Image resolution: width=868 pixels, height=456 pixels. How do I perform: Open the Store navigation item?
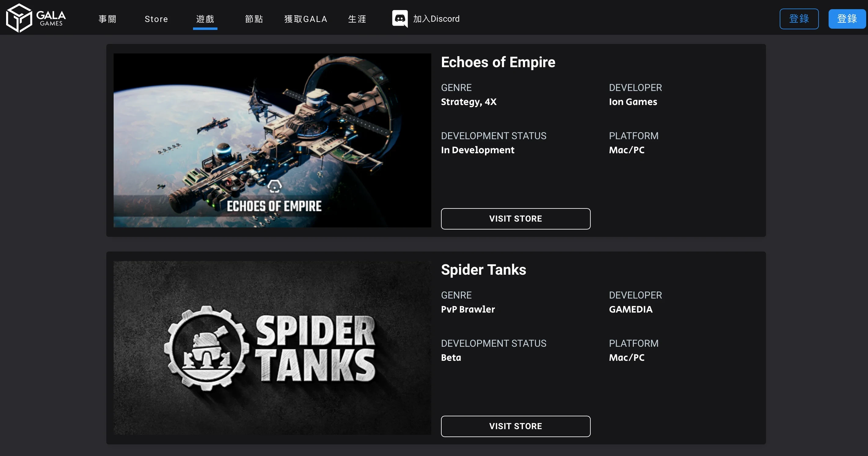point(156,19)
